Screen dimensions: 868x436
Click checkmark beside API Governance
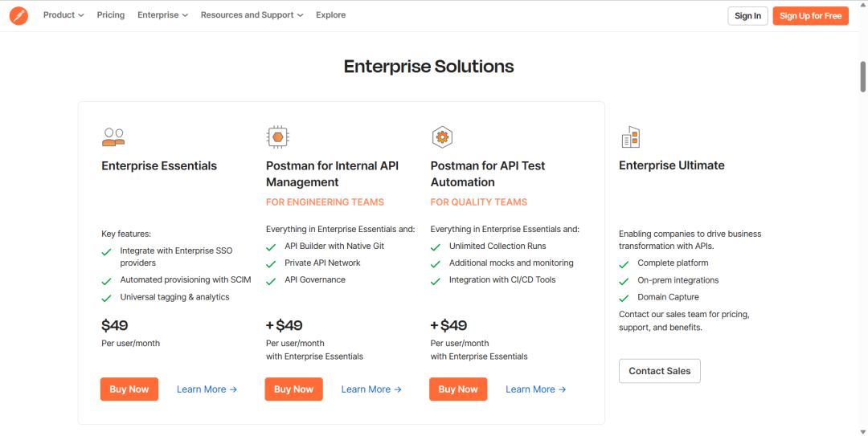click(271, 281)
